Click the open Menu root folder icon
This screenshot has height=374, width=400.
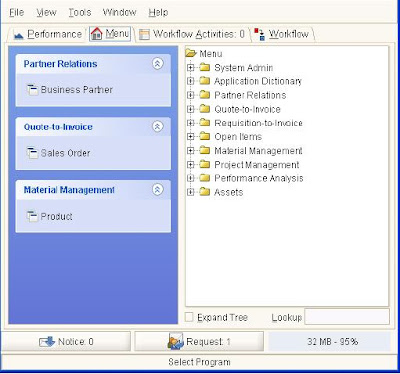point(191,53)
